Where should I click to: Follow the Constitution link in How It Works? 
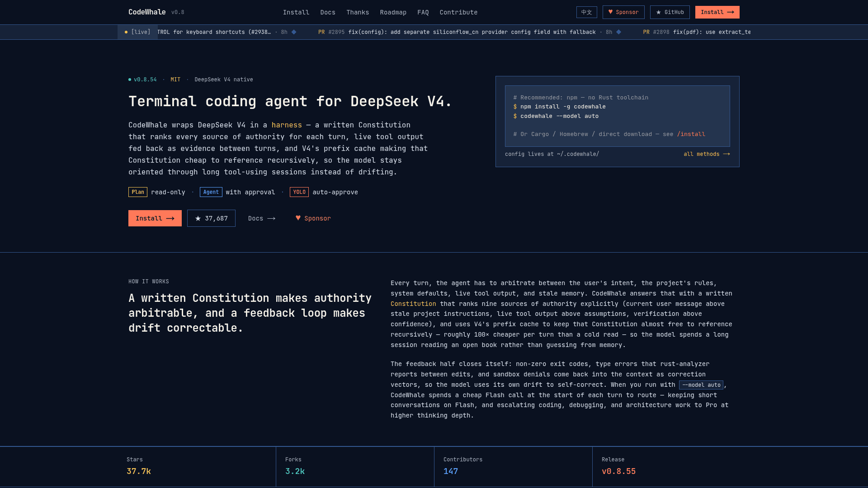coord(413,304)
